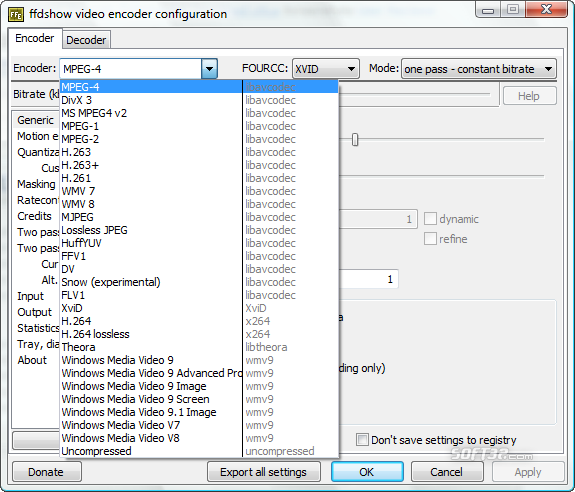The width and height of the screenshot is (575, 492).
Task: Open Credits settings page
Action: coord(34,216)
